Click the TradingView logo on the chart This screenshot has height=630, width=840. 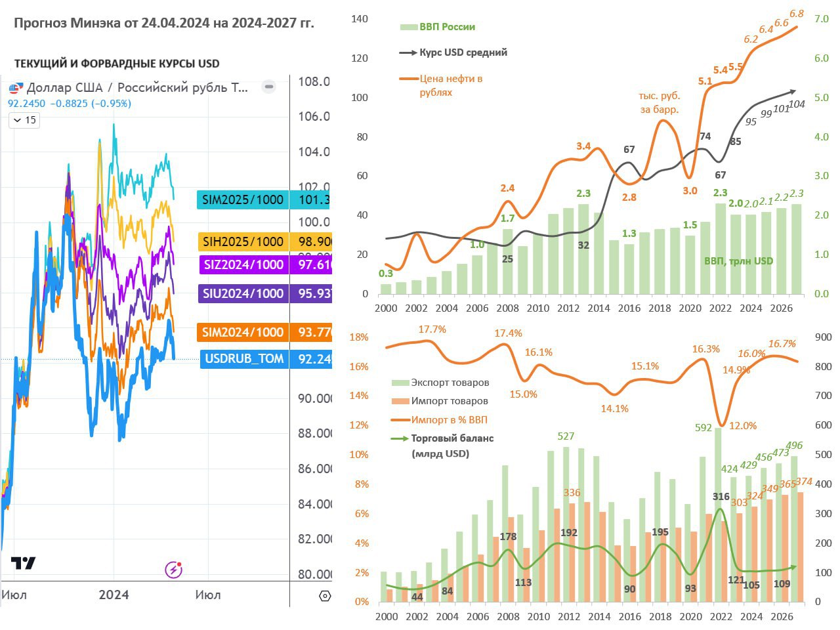(x=23, y=563)
